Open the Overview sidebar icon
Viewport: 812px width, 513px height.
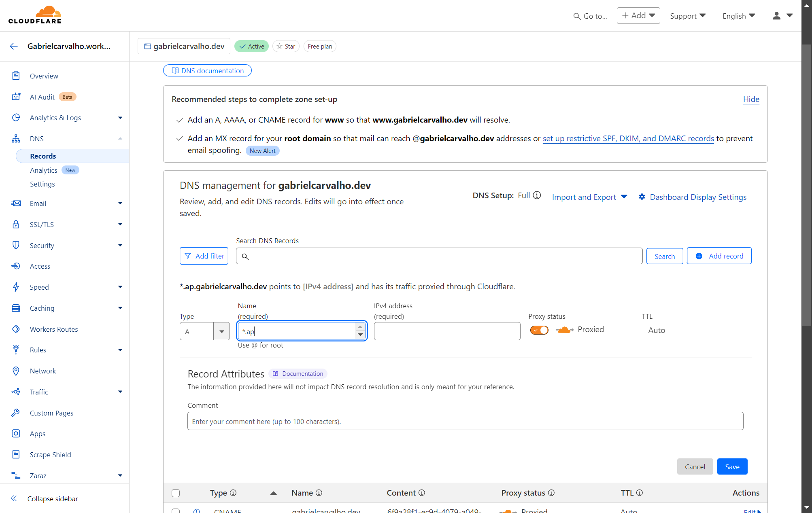pos(16,76)
